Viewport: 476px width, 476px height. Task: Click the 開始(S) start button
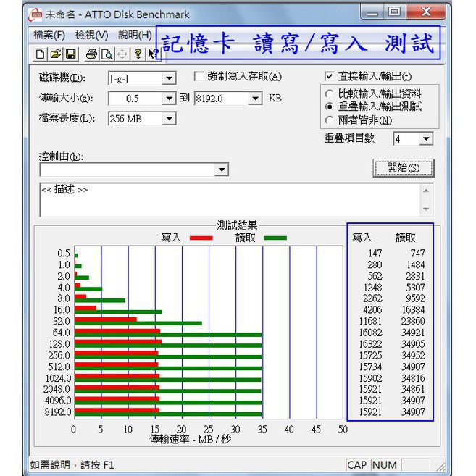(404, 168)
